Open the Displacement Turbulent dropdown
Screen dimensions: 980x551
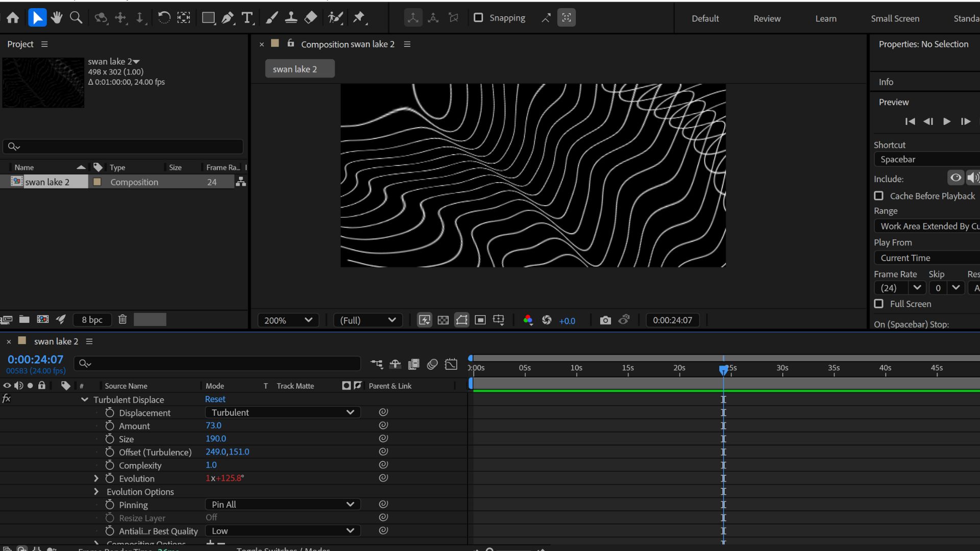point(283,412)
